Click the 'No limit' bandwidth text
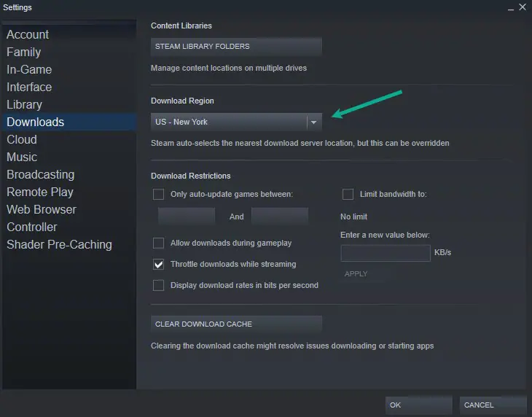 coord(354,217)
